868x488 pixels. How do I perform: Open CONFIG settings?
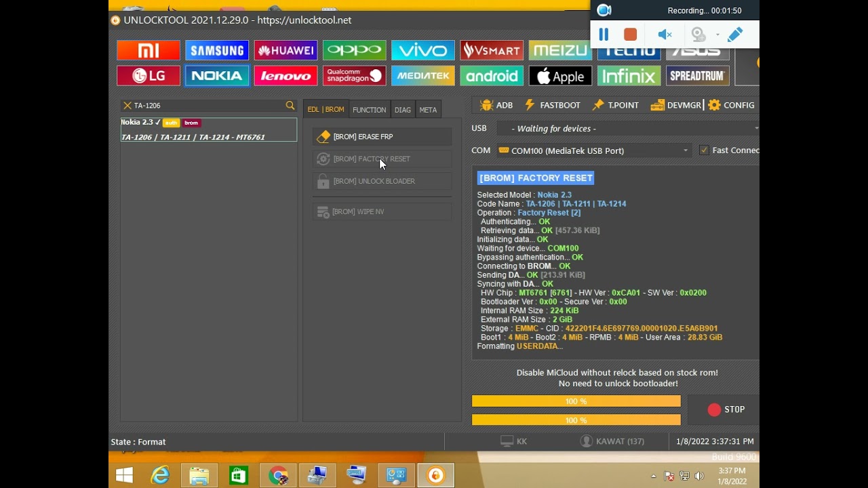(731, 105)
